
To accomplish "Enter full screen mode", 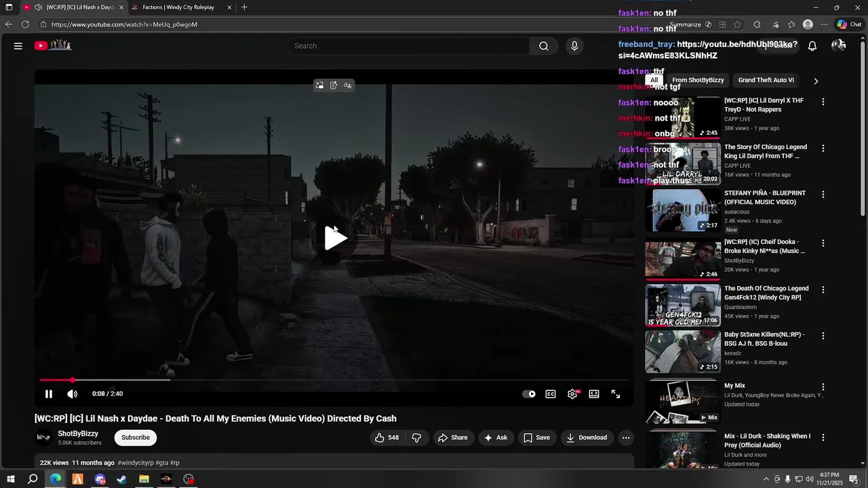I will [616, 394].
